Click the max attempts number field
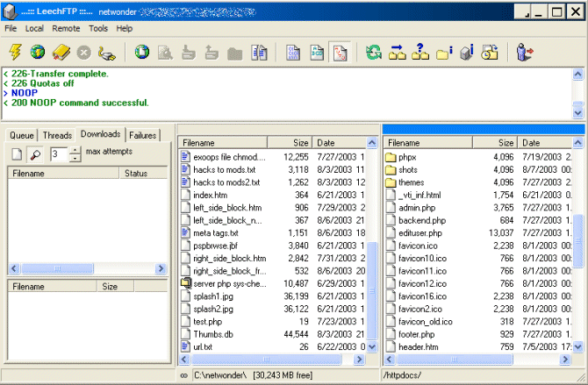Viewport: 588px width, 385px height. [57, 154]
